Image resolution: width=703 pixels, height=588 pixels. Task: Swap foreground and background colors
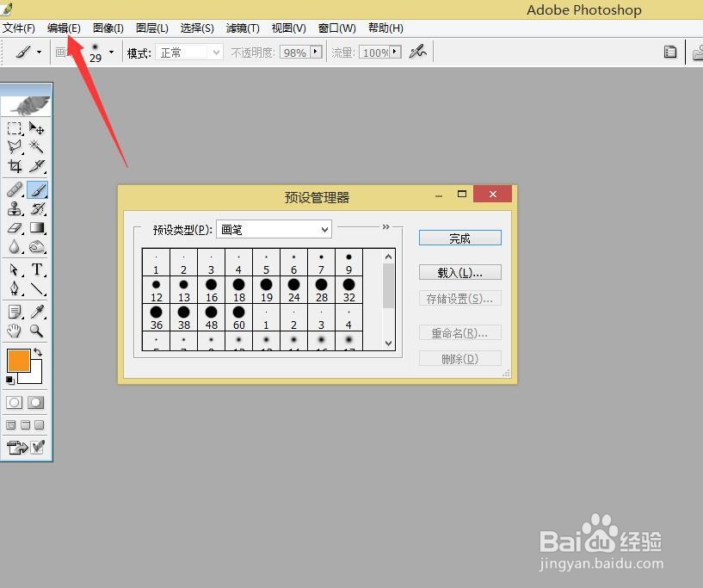[x=38, y=352]
